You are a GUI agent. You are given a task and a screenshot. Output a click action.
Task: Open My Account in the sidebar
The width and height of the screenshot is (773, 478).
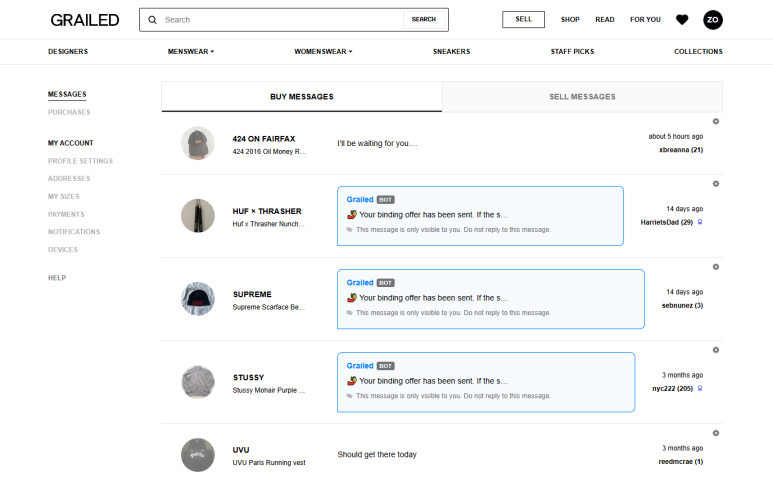click(x=70, y=143)
